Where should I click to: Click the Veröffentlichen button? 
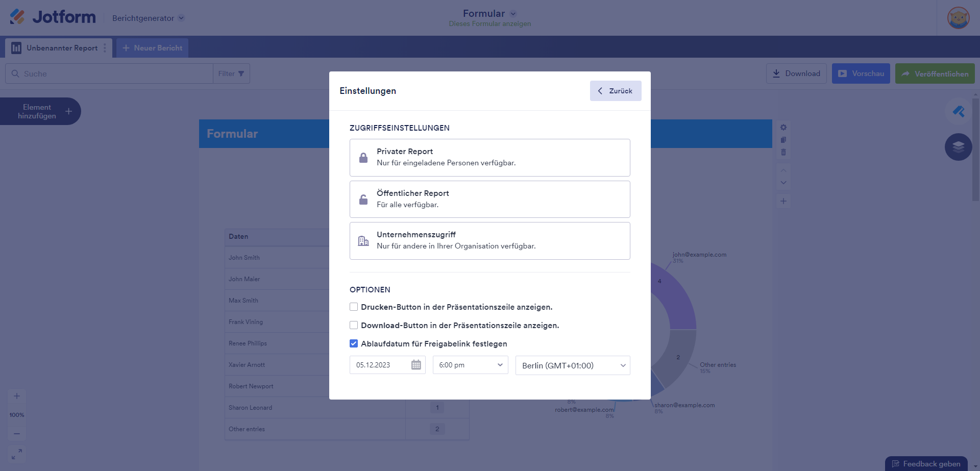coord(935,73)
